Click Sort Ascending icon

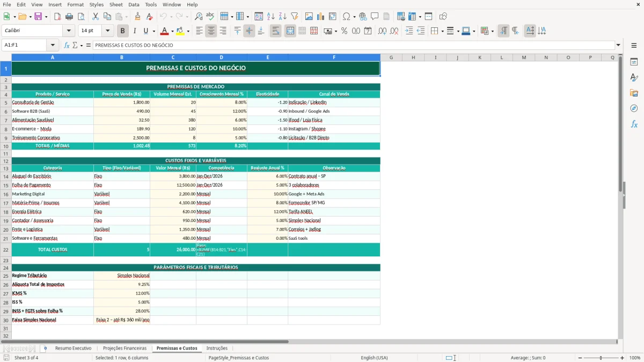click(270, 17)
